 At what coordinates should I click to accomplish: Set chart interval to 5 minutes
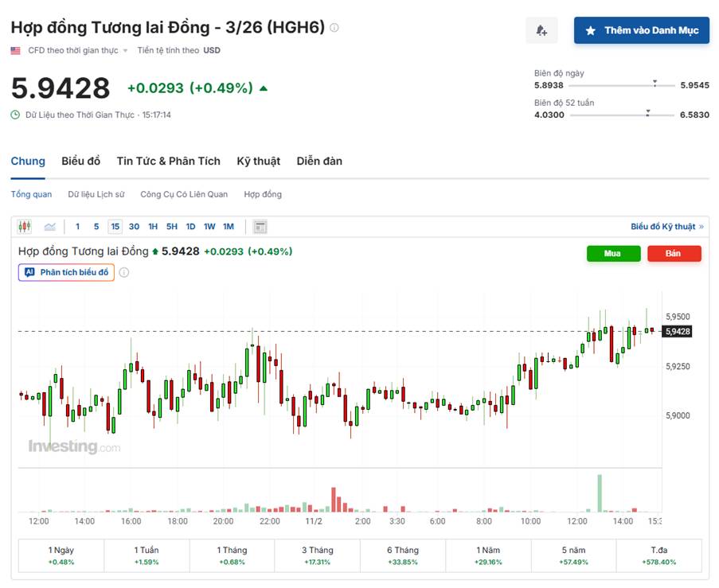coord(96,227)
